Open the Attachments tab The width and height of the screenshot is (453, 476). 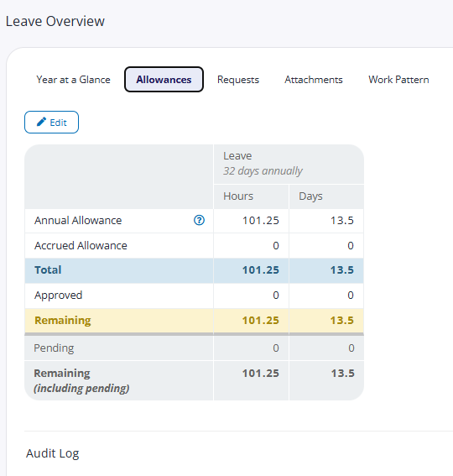(x=314, y=80)
